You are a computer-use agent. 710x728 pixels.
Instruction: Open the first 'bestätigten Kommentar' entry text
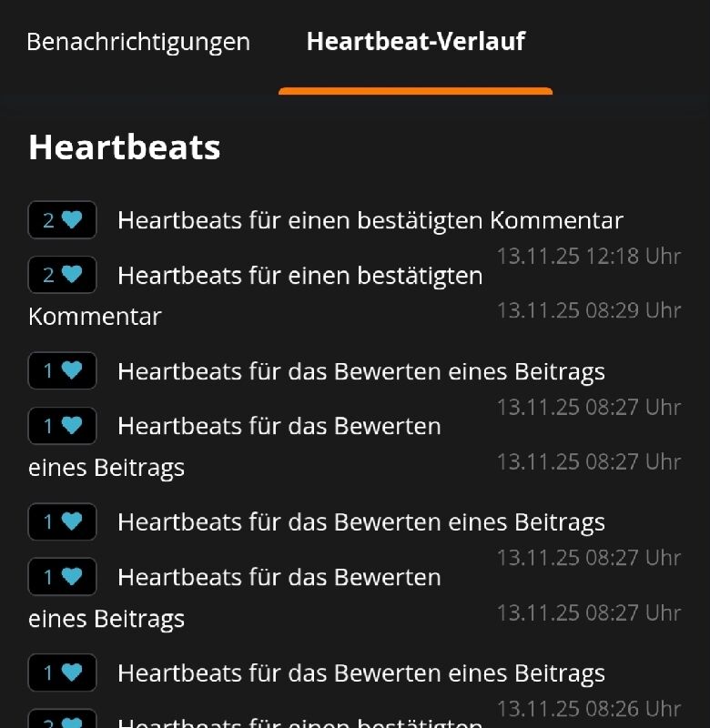coord(370,220)
